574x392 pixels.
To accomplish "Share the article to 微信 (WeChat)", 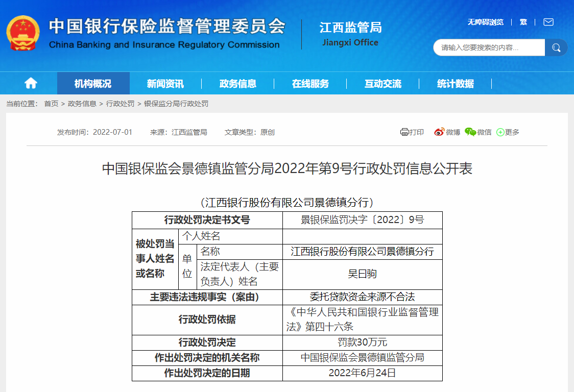I will click(x=478, y=132).
